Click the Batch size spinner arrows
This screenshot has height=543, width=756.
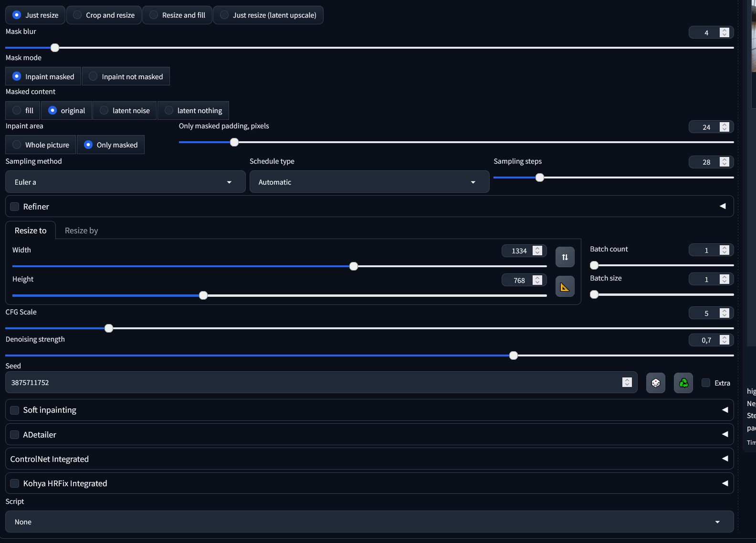click(x=724, y=279)
